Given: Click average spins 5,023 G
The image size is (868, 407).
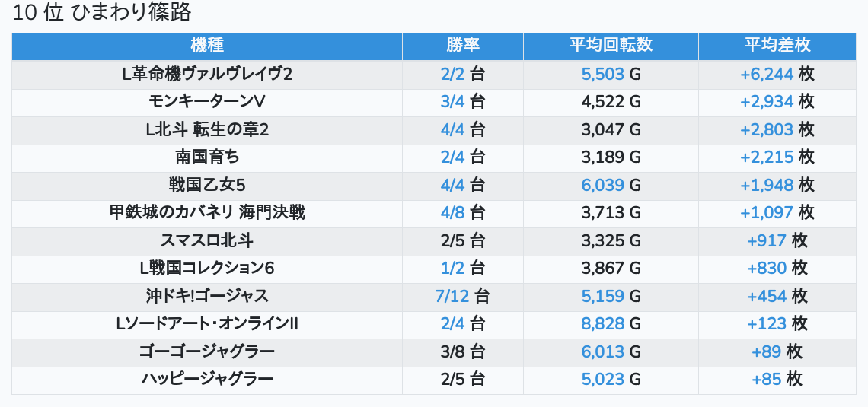Looking at the screenshot, I should click(611, 380).
